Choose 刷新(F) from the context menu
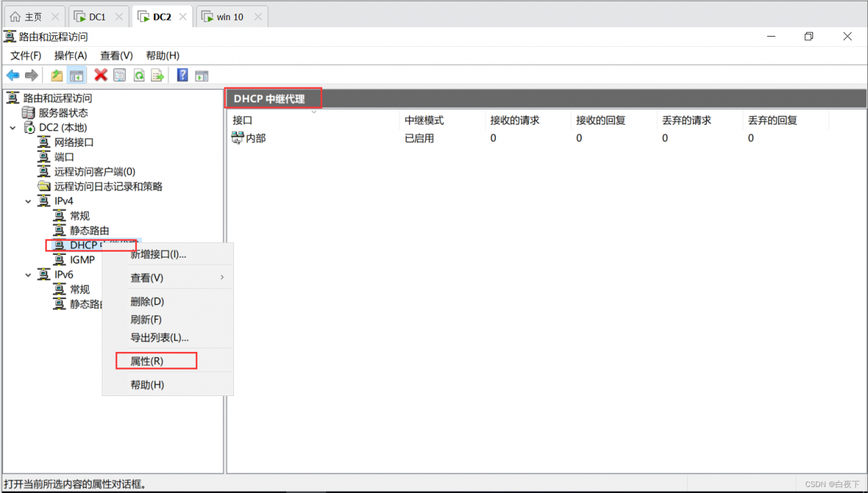 (x=167, y=319)
